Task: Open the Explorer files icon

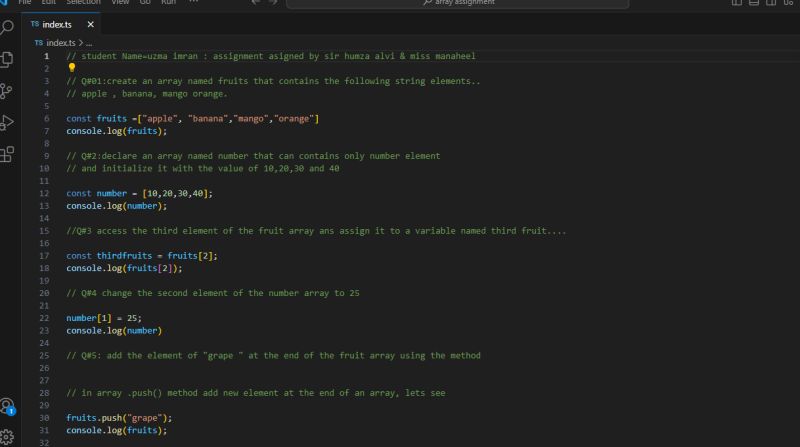Action: [x=7, y=59]
